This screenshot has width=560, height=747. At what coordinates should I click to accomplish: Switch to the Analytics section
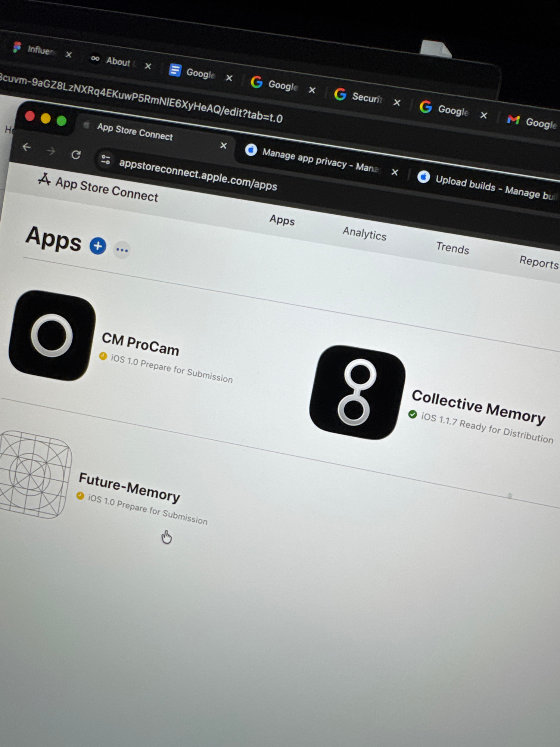point(364,234)
